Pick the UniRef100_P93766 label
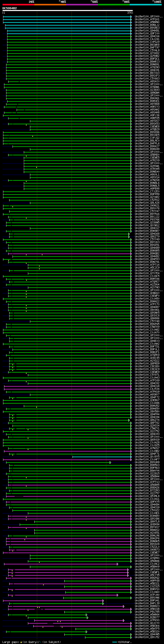 pyautogui.click(x=147, y=220)
